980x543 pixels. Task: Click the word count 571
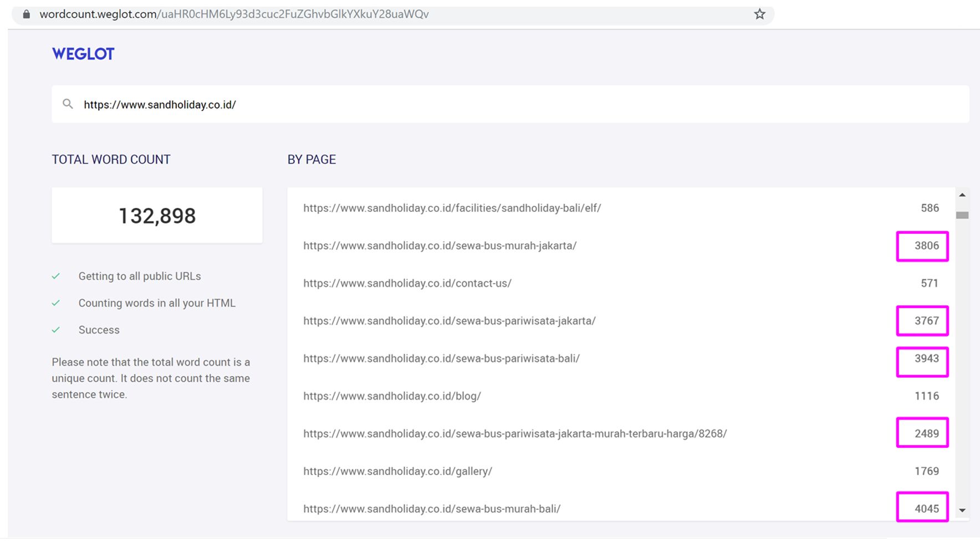click(930, 284)
